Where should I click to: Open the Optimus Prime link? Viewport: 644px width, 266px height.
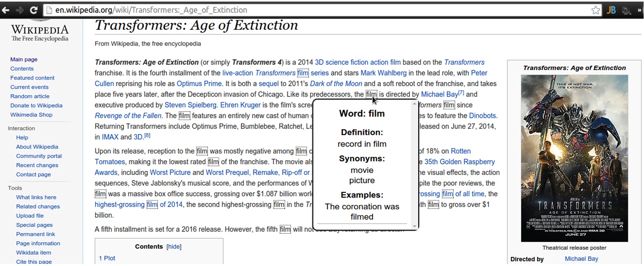[199, 84]
